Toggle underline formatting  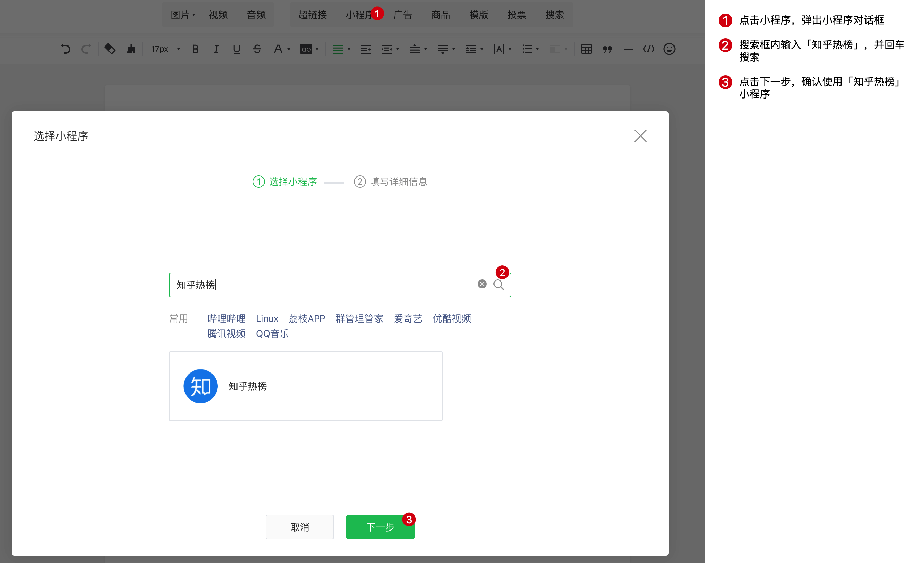pyautogui.click(x=236, y=49)
